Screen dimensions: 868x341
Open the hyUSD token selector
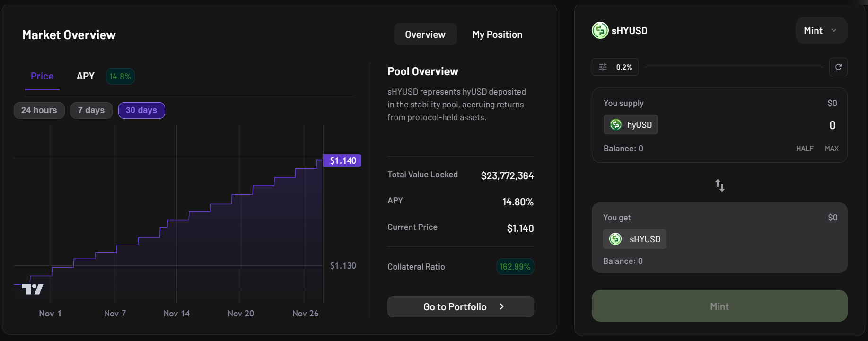631,125
